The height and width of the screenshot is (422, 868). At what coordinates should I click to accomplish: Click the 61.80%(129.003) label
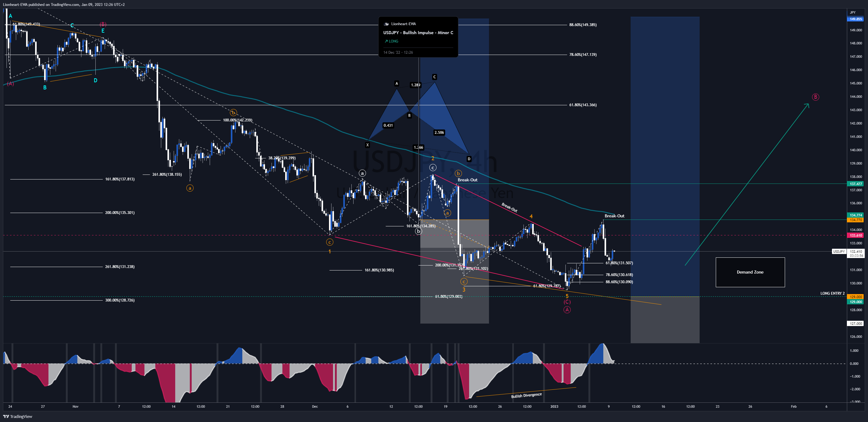coord(449,296)
